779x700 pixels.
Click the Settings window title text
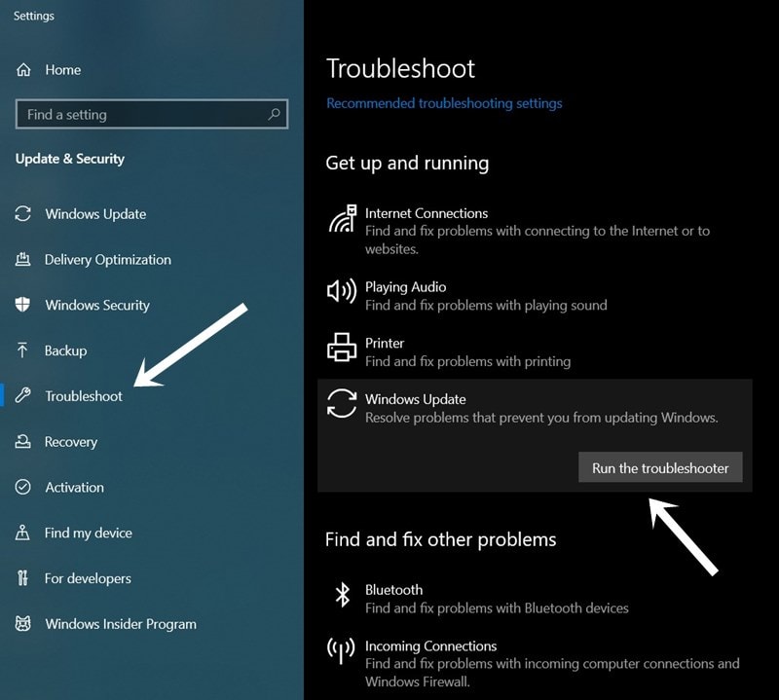(x=34, y=16)
